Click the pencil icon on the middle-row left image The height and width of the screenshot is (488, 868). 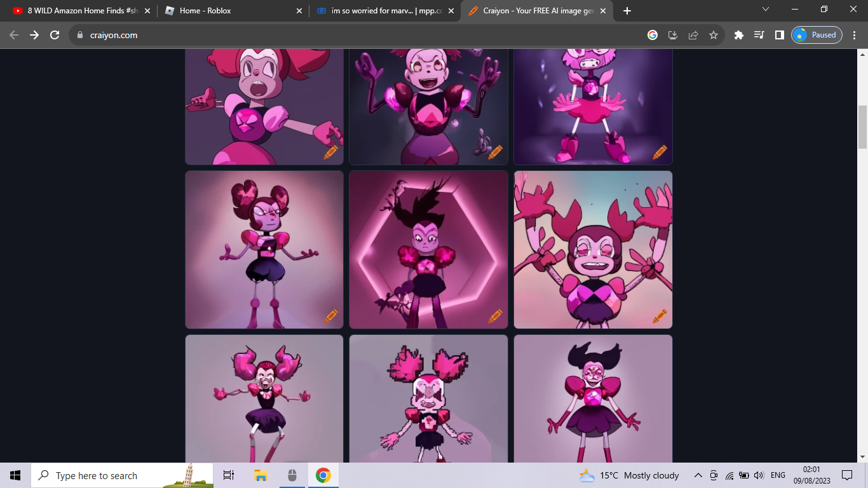(x=331, y=316)
